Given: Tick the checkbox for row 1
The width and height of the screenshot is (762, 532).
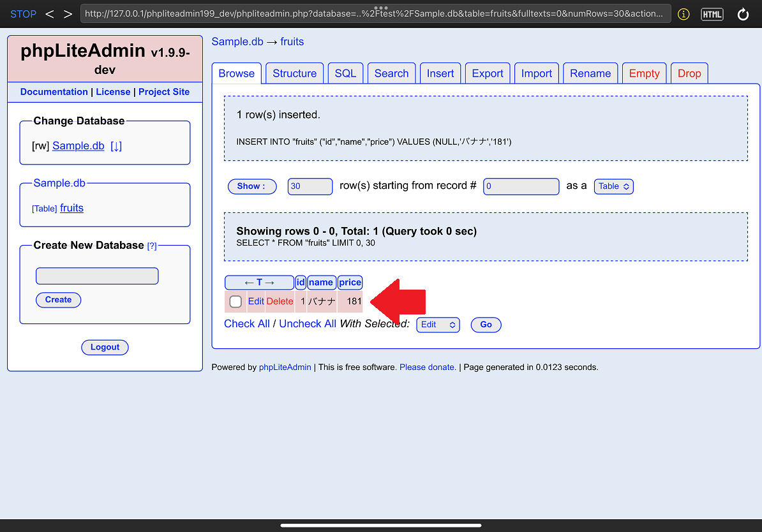Looking at the screenshot, I should click(x=235, y=302).
